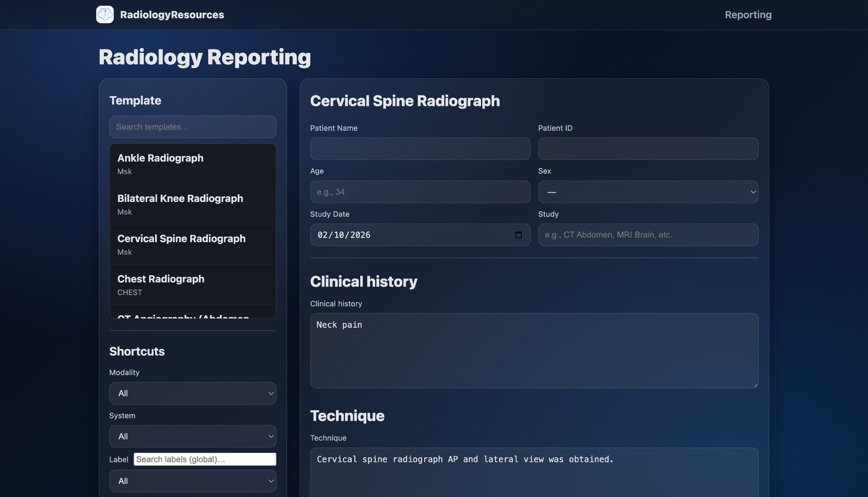The image size is (868, 497).
Task: Open the System dropdown
Action: 193,436
